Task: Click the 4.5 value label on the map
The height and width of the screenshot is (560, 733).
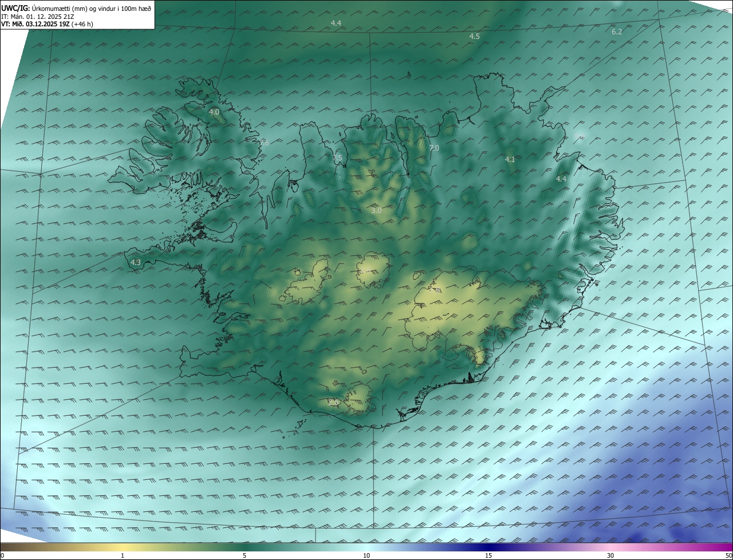Action: pyautogui.click(x=474, y=36)
